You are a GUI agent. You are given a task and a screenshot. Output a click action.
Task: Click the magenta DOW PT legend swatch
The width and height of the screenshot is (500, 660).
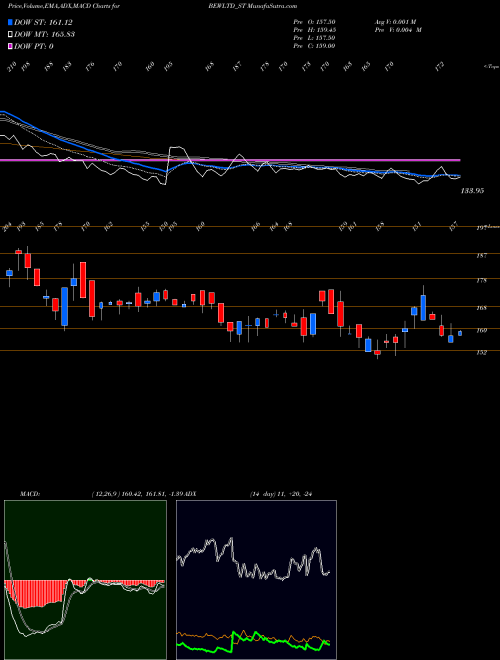point(10,46)
